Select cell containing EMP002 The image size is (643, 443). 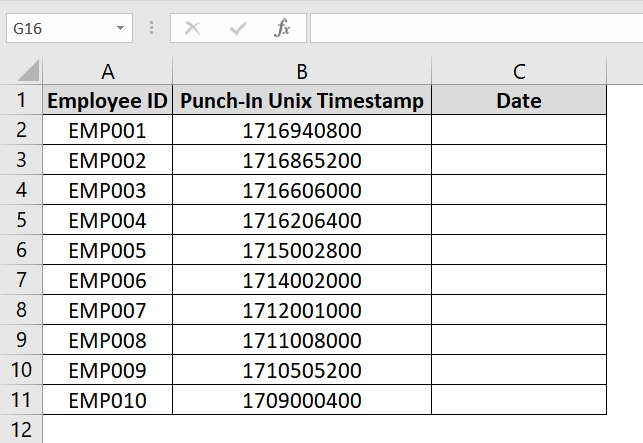click(x=107, y=160)
